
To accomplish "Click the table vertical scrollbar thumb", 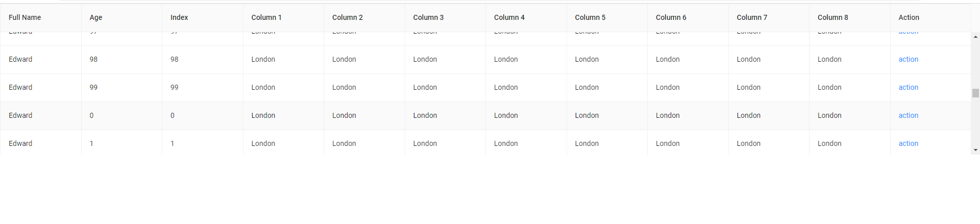I will [x=975, y=93].
